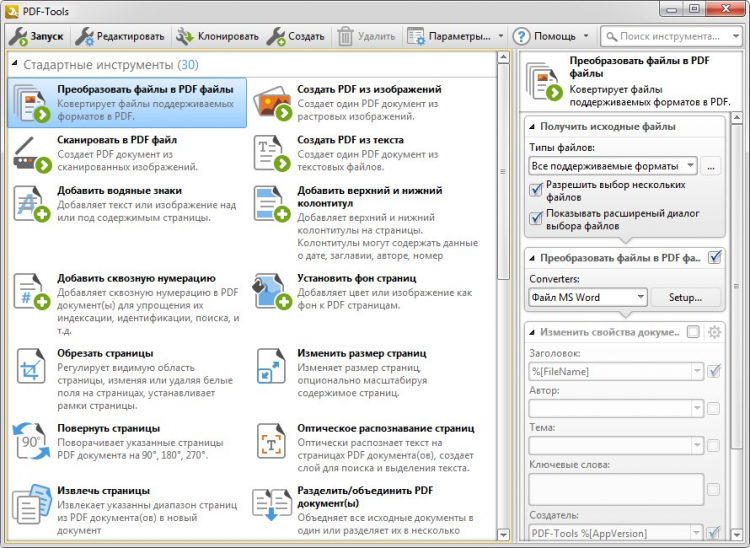Select the Обрезать страницы crop icon
The height and width of the screenshot is (548, 750).
[31, 366]
